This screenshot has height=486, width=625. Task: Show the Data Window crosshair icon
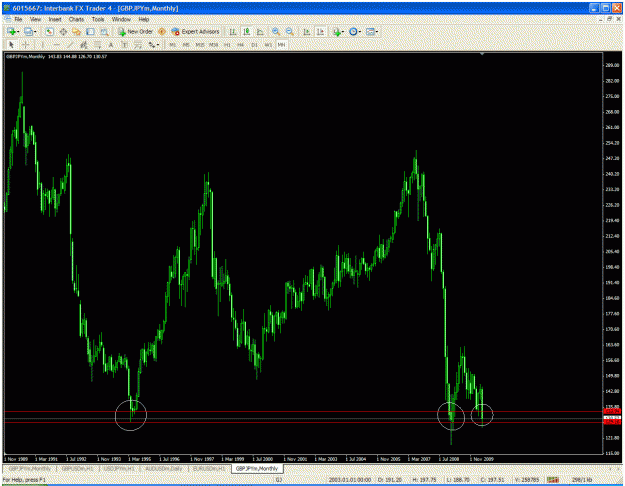63,31
